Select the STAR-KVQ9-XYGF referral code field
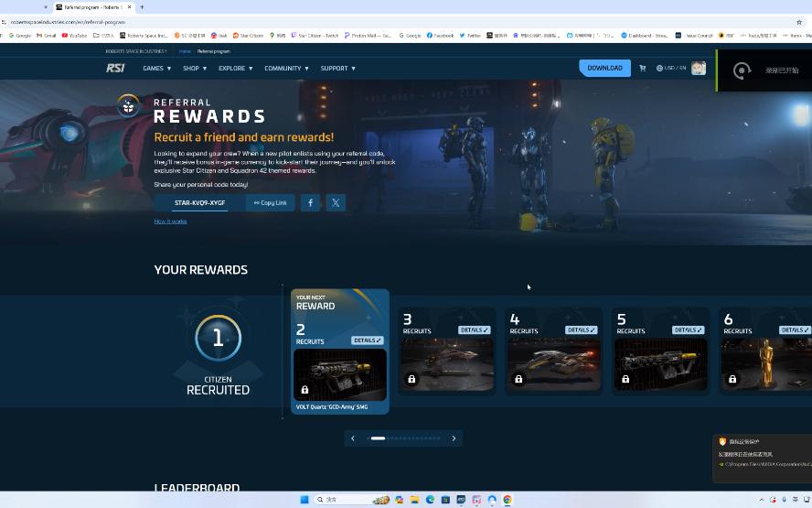This screenshot has height=508, width=812. (200, 202)
